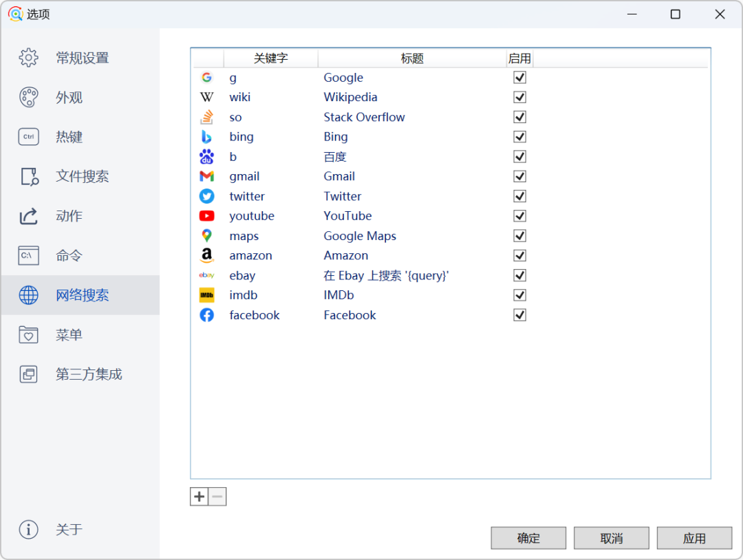Viewport: 743px width, 560px height.
Task: Add a new web search with plus button
Action: coord(199,497)
